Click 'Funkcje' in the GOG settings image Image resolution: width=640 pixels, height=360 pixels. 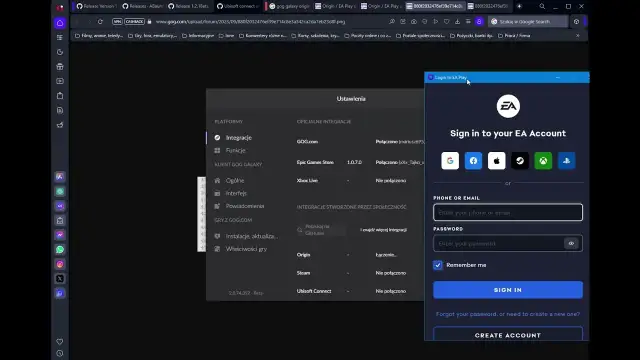click(236, 151)
